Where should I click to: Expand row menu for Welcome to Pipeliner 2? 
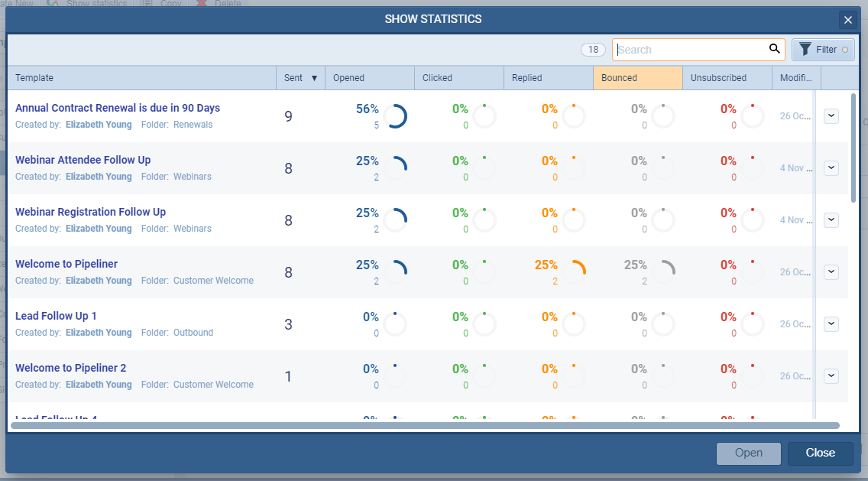[x=831, y=376]
